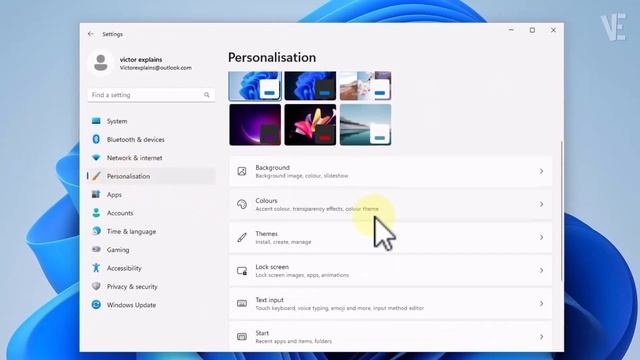Select Personalisation in sidebar

pos(151,176)
